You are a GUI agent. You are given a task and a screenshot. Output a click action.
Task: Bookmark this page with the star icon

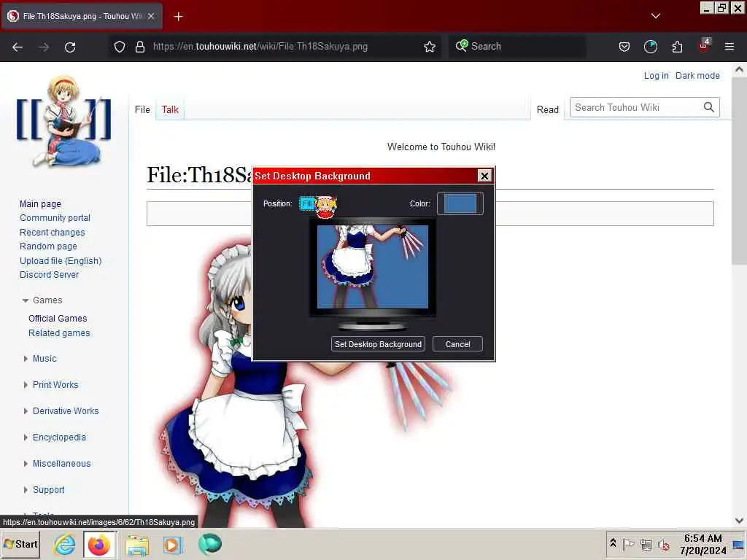click(x=430, y=47)
